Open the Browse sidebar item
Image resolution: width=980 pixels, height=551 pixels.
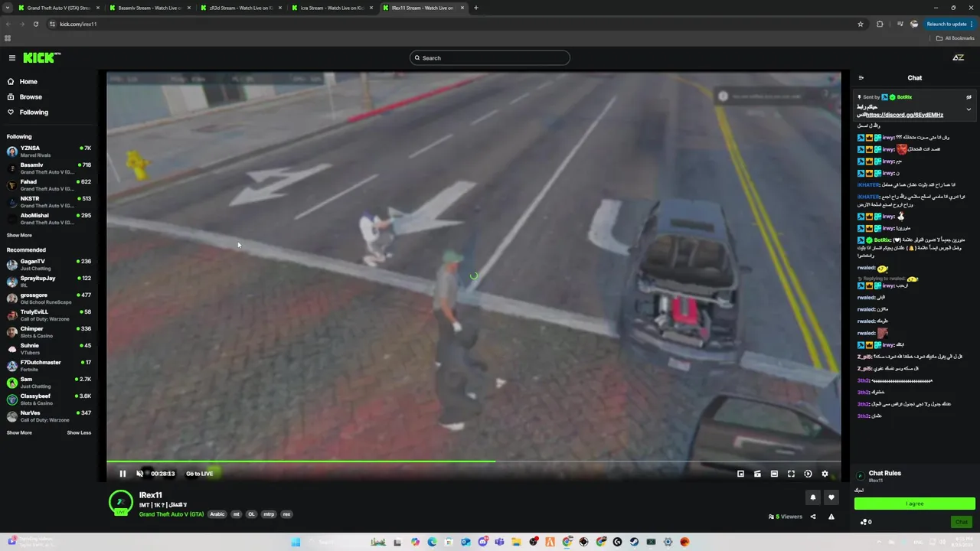(x=31, y=97)
